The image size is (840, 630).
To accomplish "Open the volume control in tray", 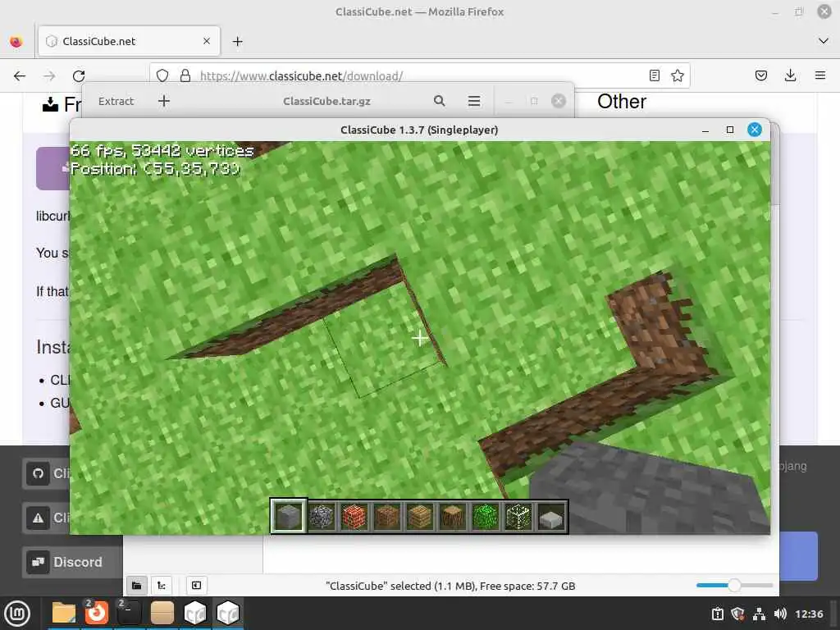I will tap(780, 614).
